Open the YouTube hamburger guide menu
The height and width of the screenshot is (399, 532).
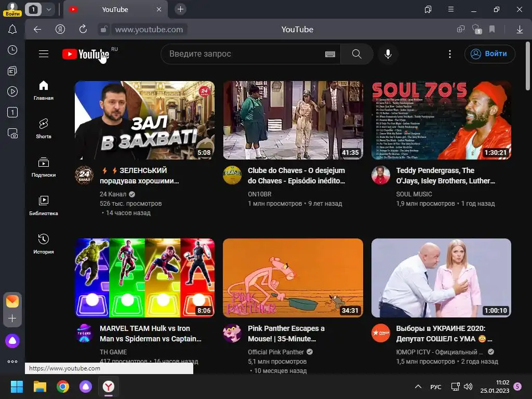(x=44, y=54)
